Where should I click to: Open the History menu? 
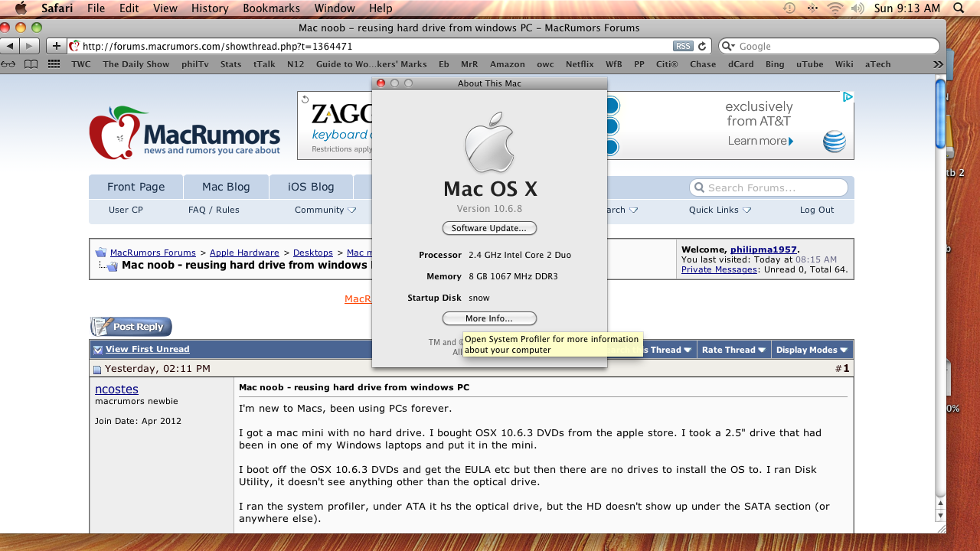[x=210, y=8]
